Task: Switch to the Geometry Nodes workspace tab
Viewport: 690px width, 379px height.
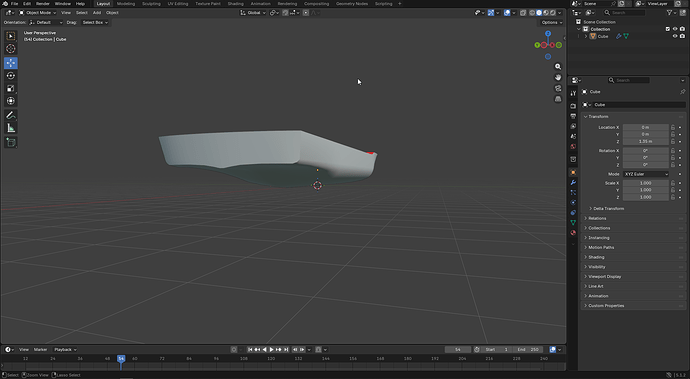Action: click(x=352, y=4)
